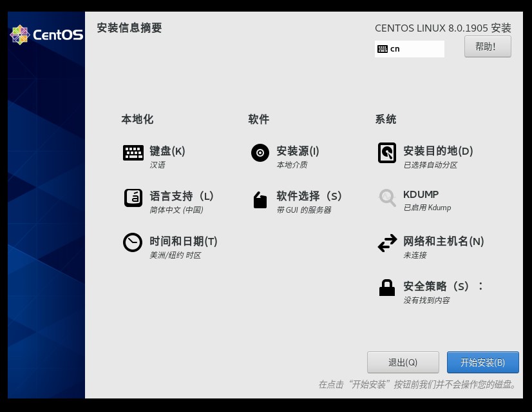Select the KDUMP configuration entry
532x412 pixels.
420,195
